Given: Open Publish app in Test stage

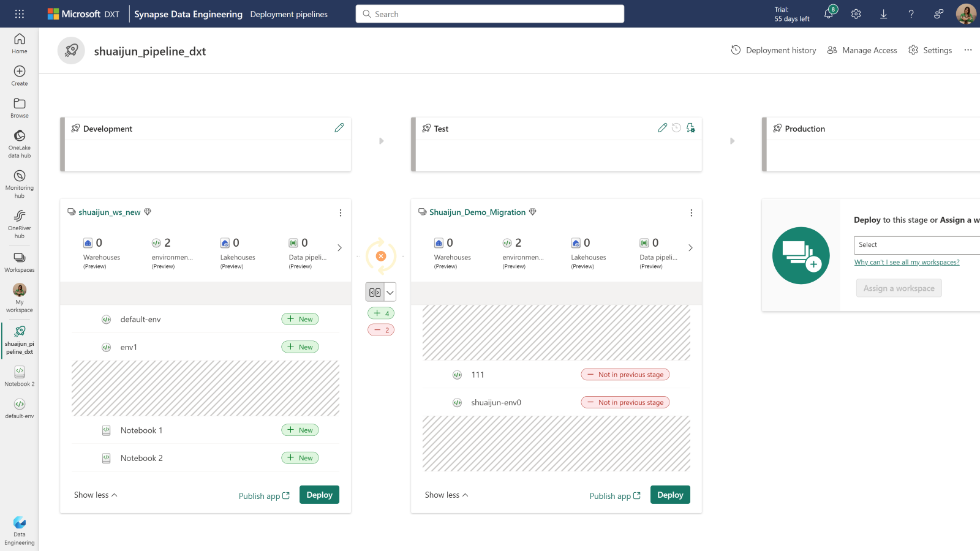Looking at the screenshot, I should (615, 496).
